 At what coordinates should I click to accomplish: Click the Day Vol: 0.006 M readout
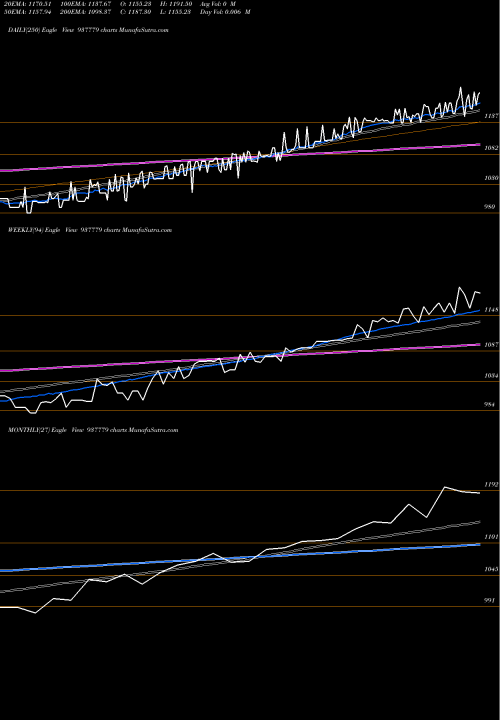225,12
